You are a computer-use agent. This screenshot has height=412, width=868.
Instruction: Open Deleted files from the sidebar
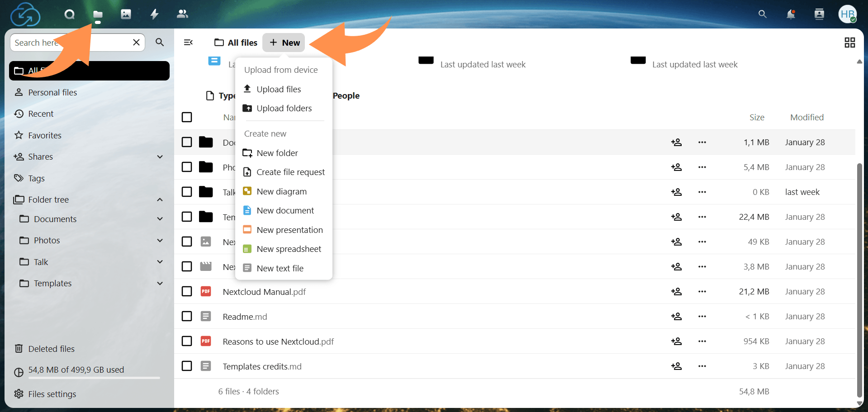pos(51,348)
